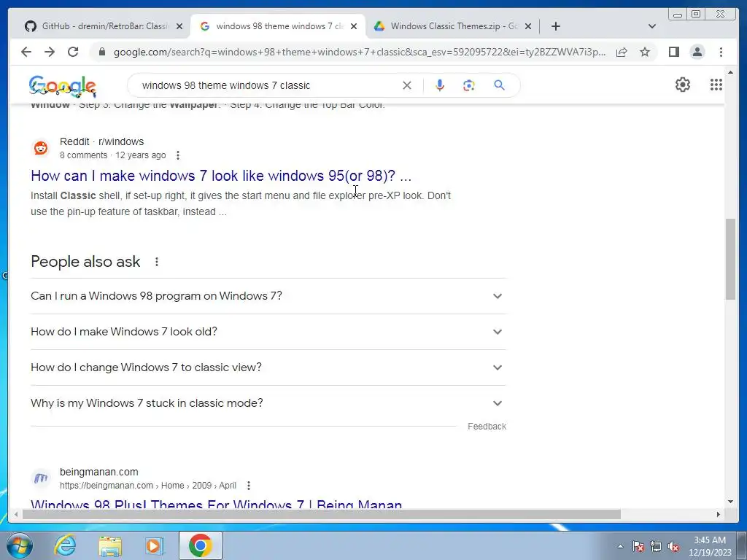Screen dimensions: 747x560
Task: Click beingmanan.com site name
Action: click(99, 472)
